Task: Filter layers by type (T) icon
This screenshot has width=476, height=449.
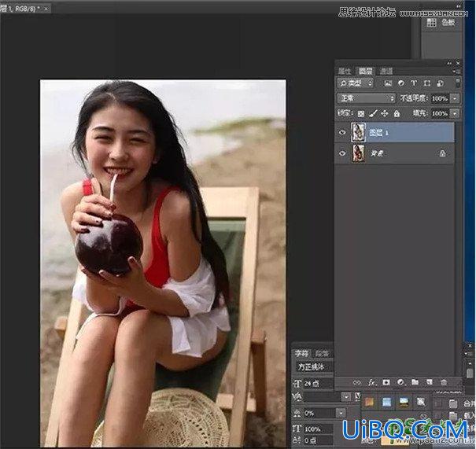Action: pyautogui.click(x=414, y=83)
